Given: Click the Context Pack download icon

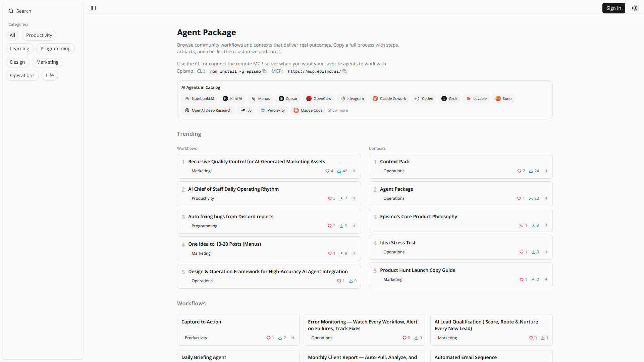Looking at the screenshot, I should tap(531, 171).
